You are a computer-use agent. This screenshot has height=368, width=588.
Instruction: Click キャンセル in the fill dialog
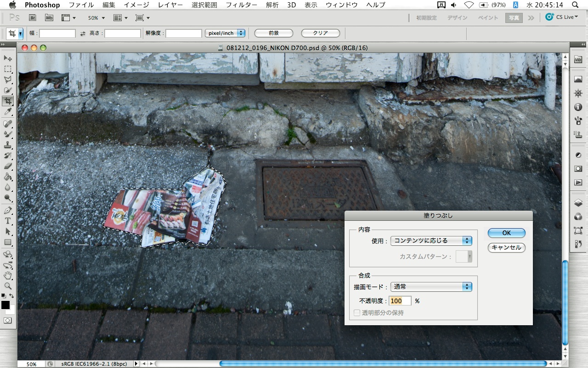506,247
